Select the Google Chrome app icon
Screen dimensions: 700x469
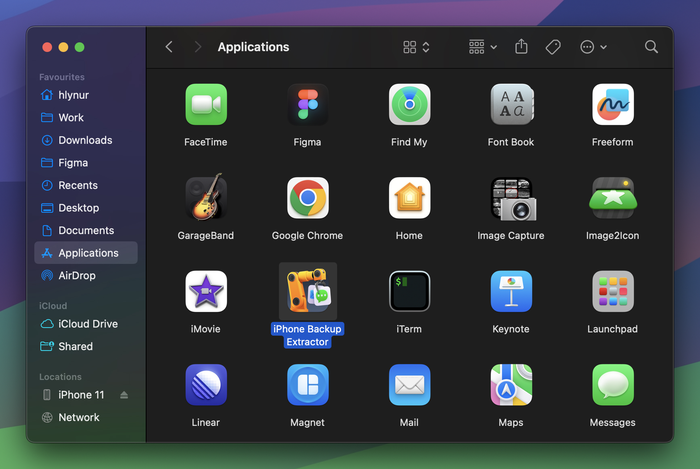click(x=308, y=198)
